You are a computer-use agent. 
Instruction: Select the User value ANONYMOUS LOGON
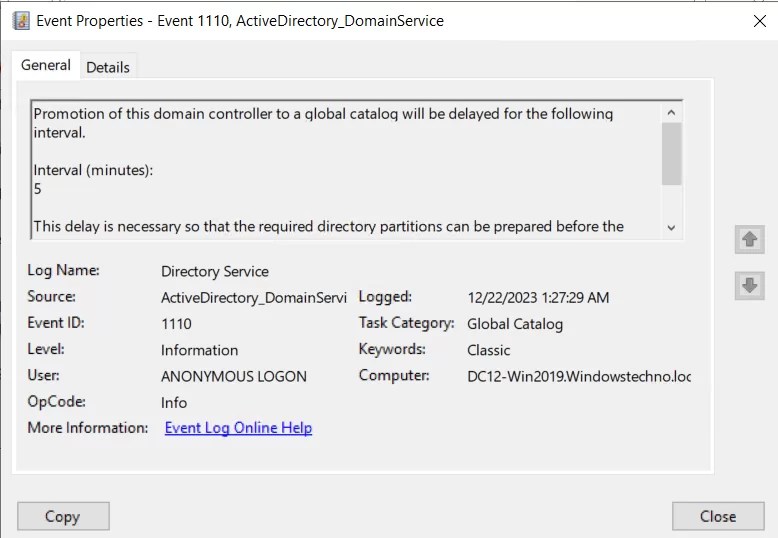[233, 376]
